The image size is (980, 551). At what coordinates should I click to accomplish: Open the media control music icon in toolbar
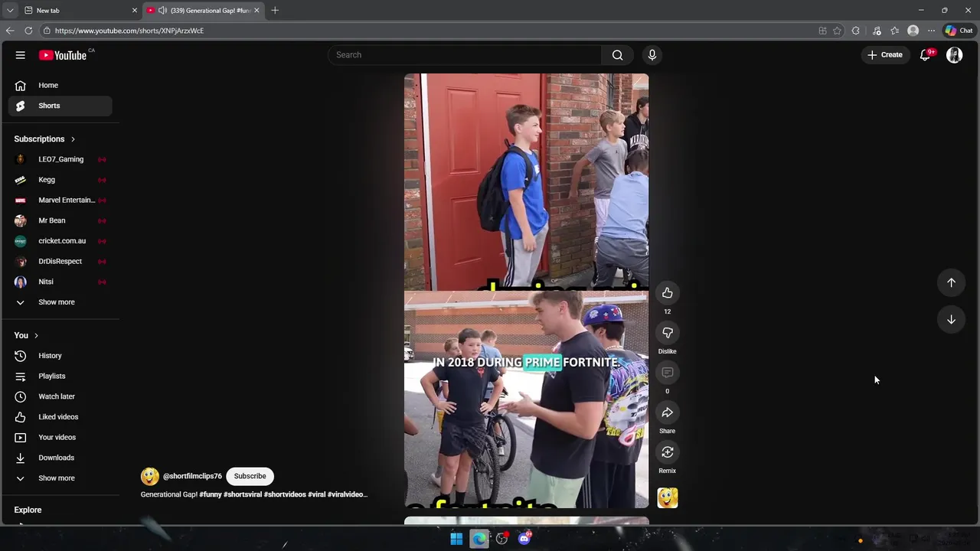tap(877, 31)
